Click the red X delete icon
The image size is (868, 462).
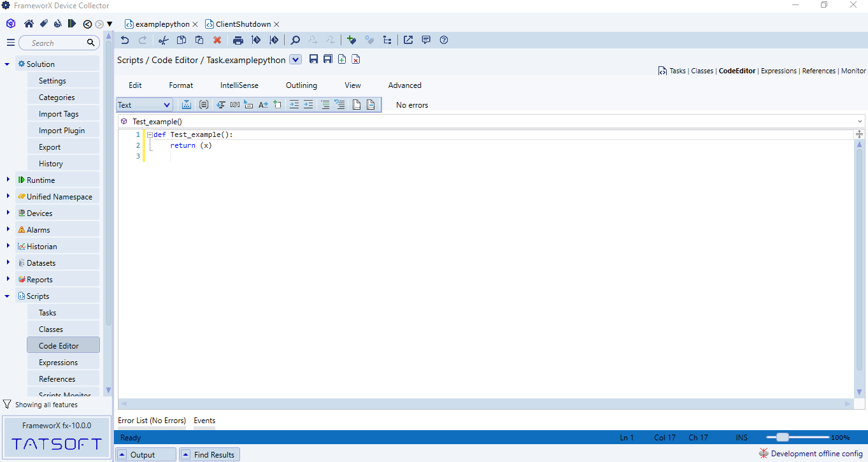coord(217,40)
